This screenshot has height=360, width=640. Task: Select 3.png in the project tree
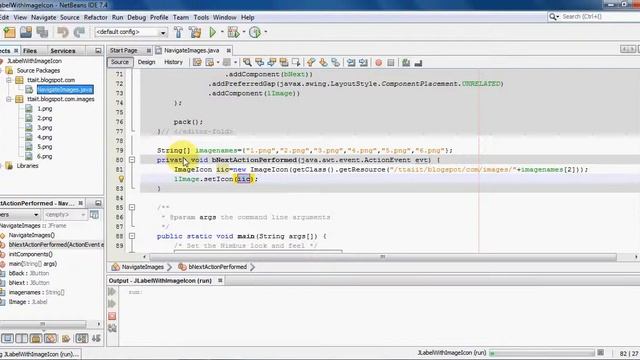coord(44,128)
